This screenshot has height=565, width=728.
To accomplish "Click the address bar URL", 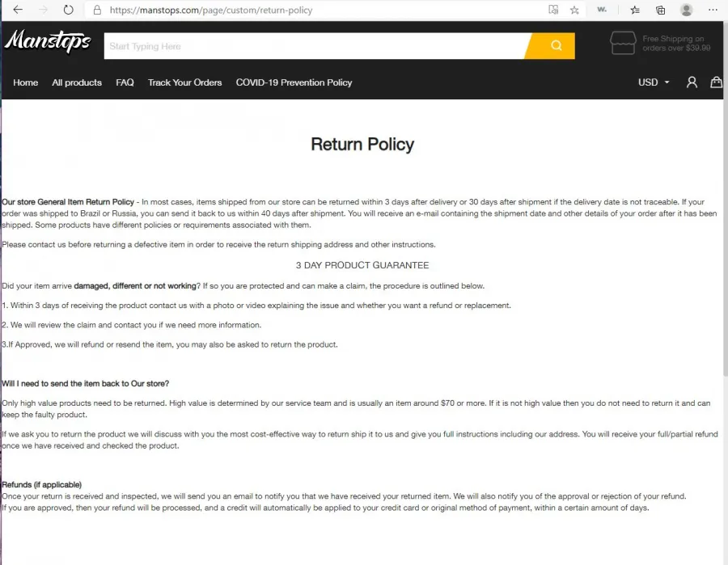I will click(211, 11).
